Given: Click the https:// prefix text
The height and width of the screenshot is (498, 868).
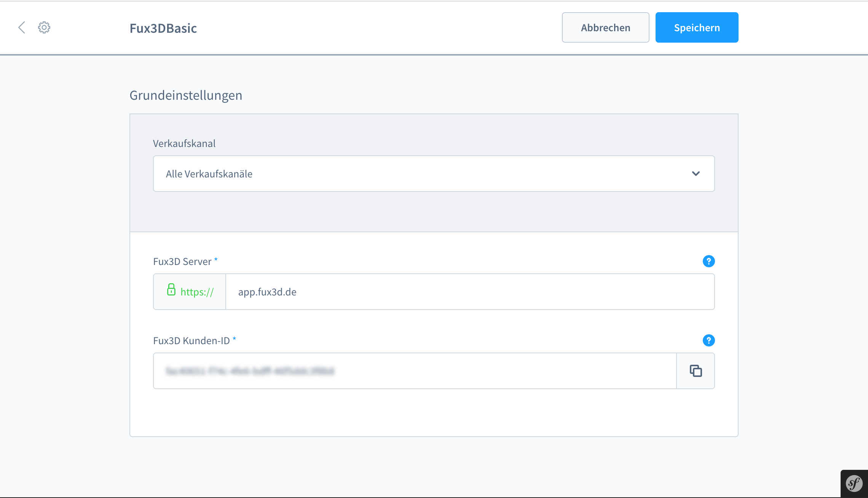Looking at the screenshot, I should (x=197, y=292).
